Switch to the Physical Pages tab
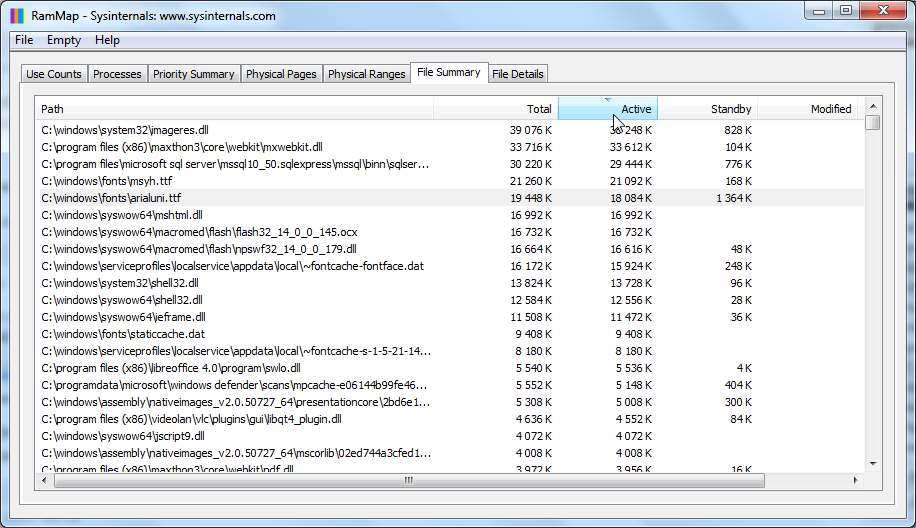Viewport: 916px width, 528px height. (281, 74)
